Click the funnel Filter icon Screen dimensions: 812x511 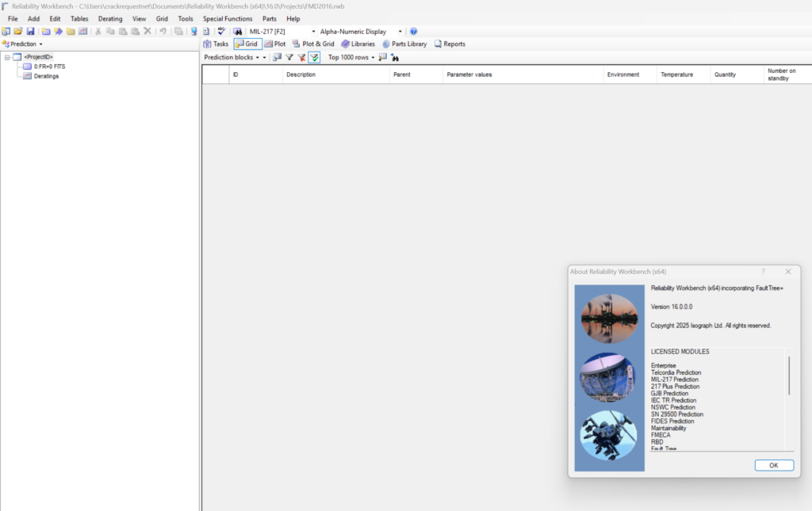[289, 57]
